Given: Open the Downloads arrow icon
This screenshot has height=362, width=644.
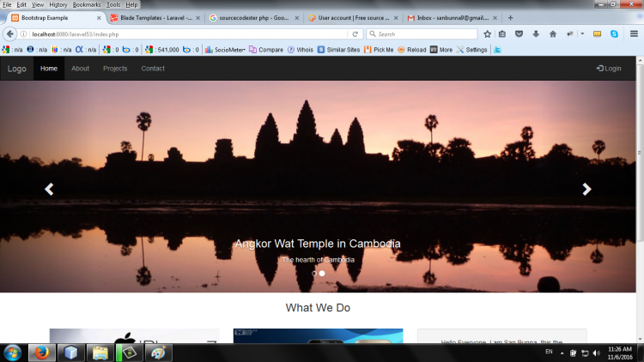Looking at the screenshot, I should click(536, 34).
